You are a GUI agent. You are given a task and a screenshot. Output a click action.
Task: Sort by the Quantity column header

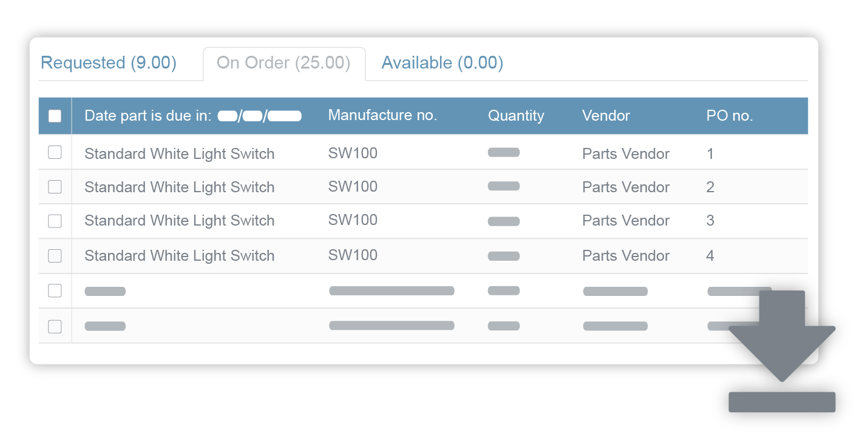(516, 116)
